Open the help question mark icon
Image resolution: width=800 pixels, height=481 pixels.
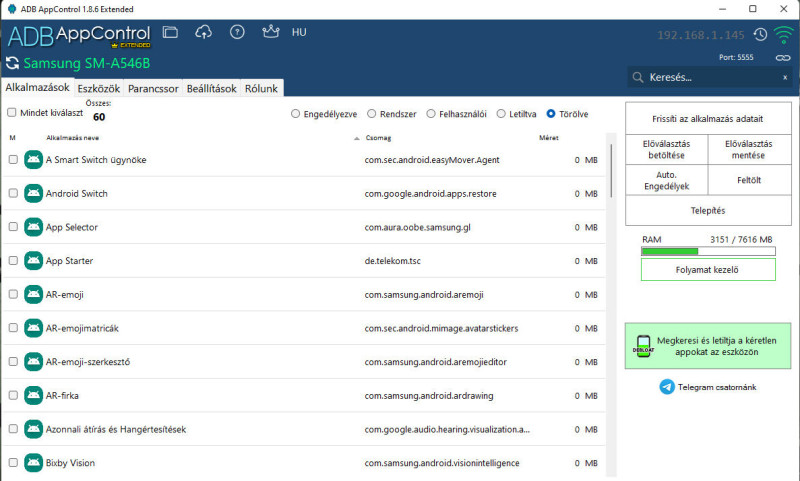tap(237, 32)
